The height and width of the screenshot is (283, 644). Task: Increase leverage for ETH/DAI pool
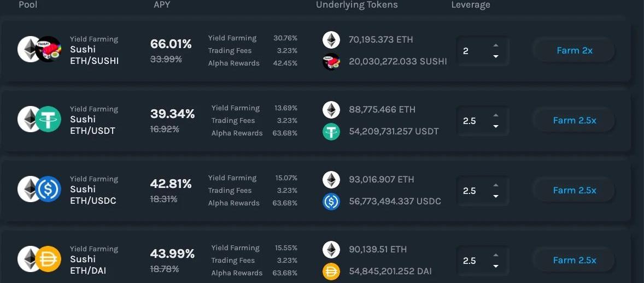pyautogui.click(x=495, y=255)
